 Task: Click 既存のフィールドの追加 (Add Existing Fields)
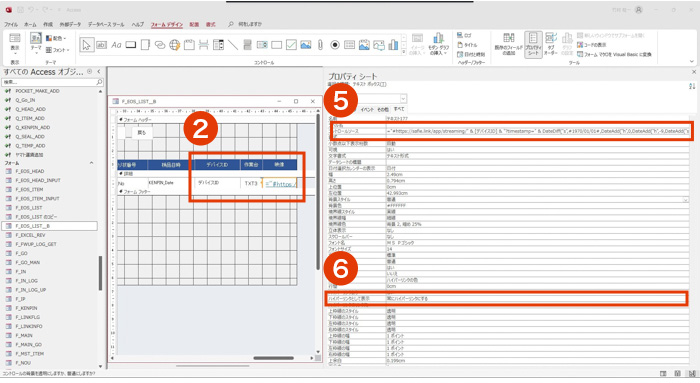[508, 44]
